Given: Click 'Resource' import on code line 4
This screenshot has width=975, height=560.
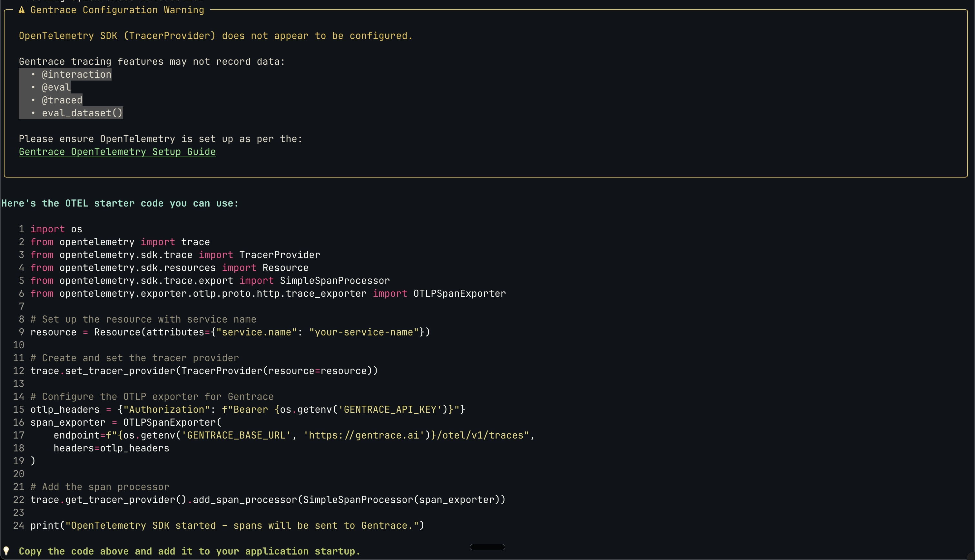Looking at the screenshot, I should (x=285, y=268).
